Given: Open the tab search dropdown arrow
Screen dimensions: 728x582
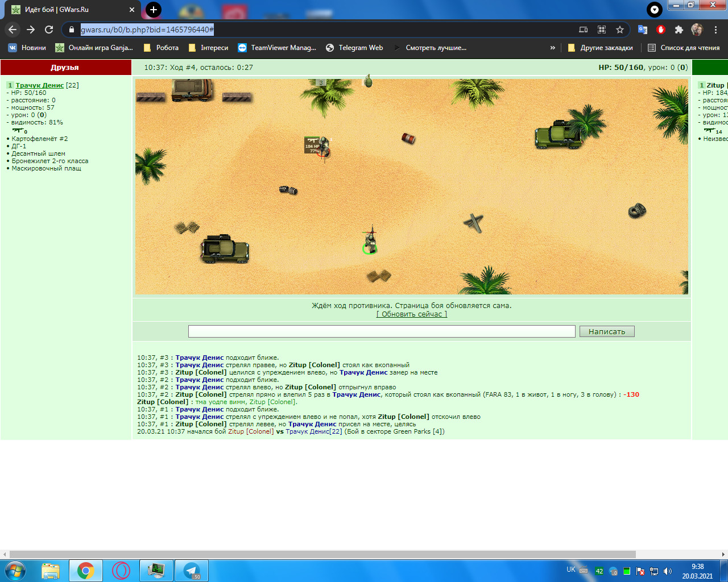Looking at the screenshot, I should (x=655, y=10).
